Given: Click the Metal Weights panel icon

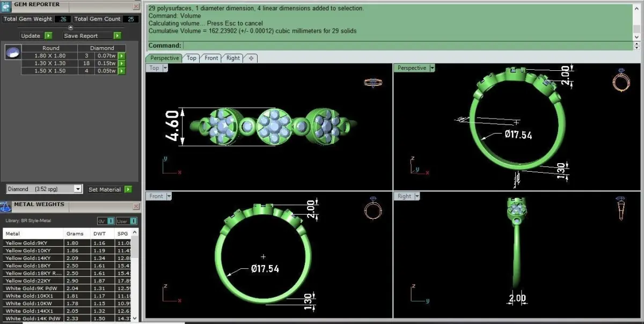Looking at the screenshot, I should coord(5,207).
